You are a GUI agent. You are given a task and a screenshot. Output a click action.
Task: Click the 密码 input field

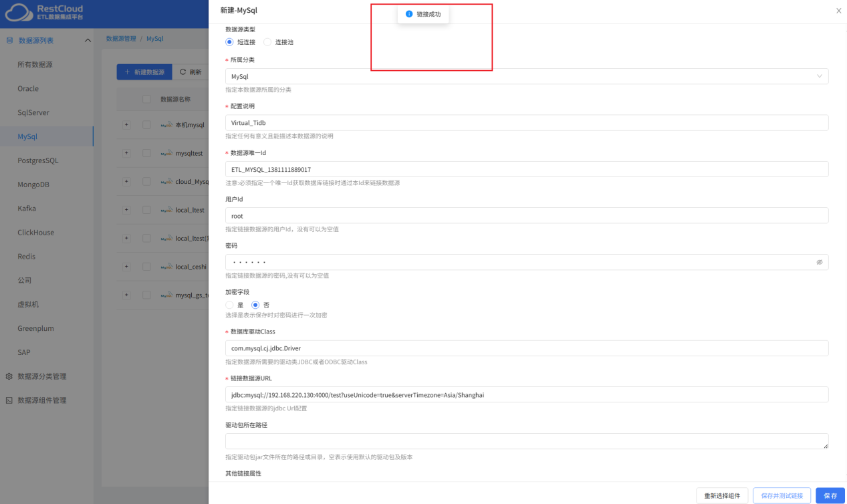[x=527, y=262]
